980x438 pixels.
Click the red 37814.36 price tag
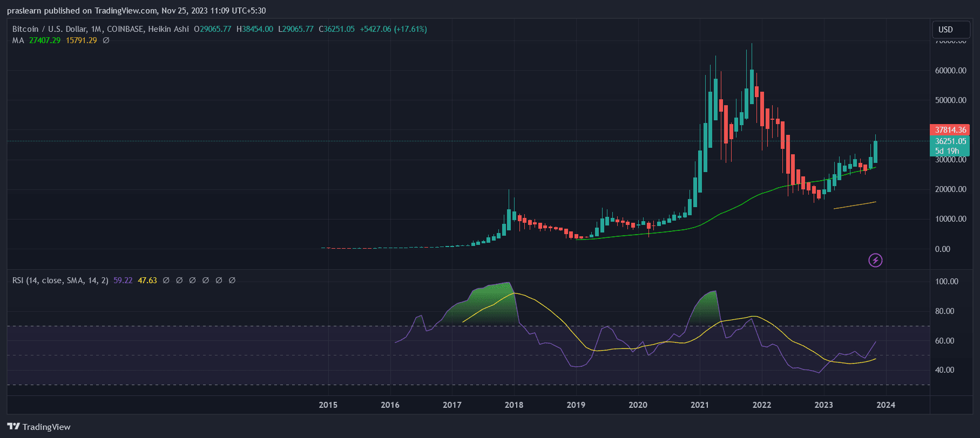pos(950,130)
